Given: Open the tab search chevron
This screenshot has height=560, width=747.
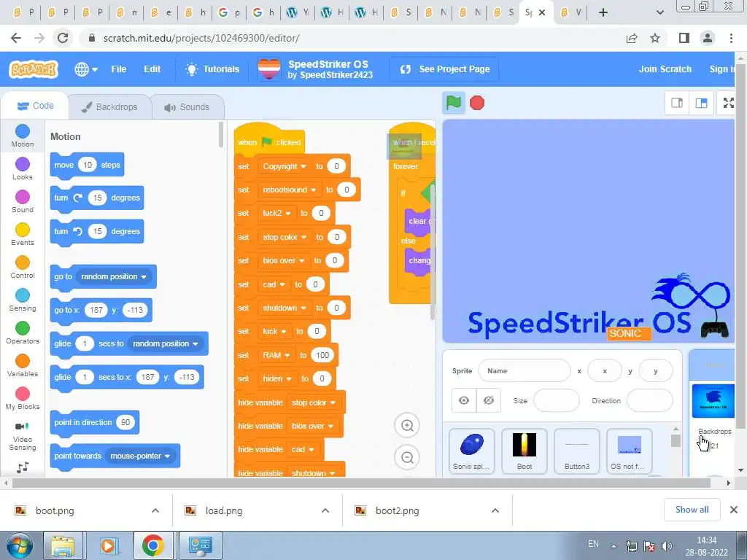Looking at the screenshot, I should 659,12.
